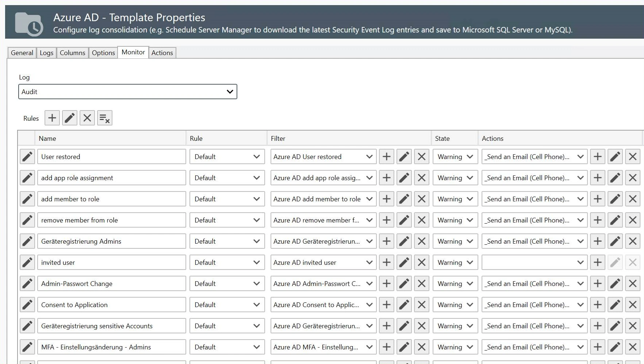Image resolution: width=644 pixels, height=364 pixels.
Task: Edit the filter for add member to role
Action: click(x=404, y=199)
